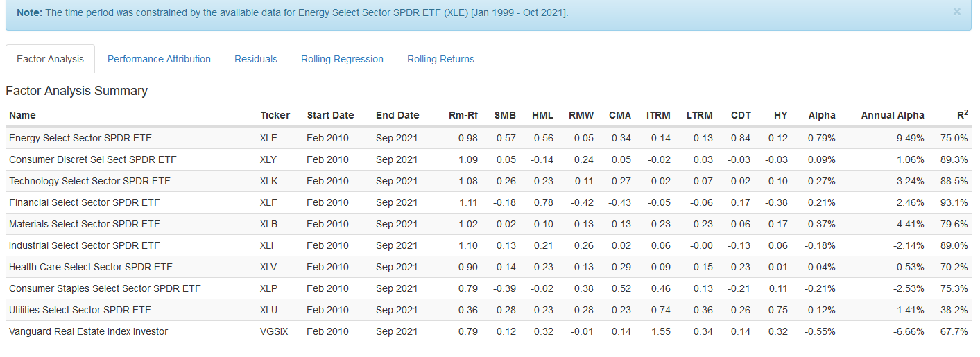Click XLF HML value 0.78
The height and width of the screenshot is (357, 980).
pos(544,202)
